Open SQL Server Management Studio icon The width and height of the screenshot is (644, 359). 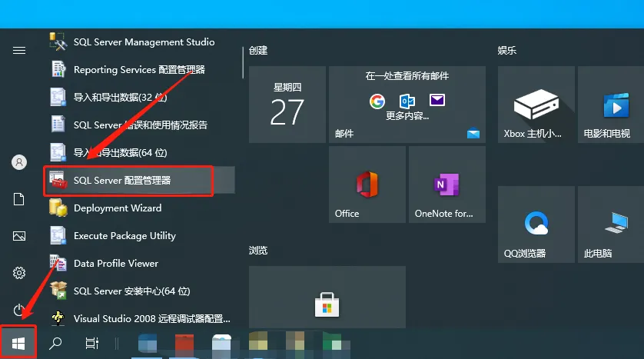click(58, 42)
